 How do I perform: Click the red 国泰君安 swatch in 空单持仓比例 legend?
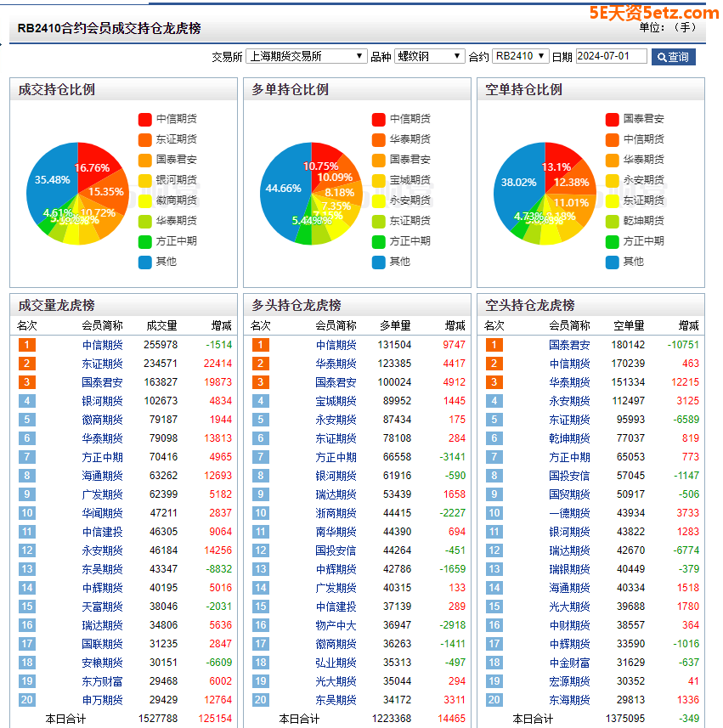[612, 119]
